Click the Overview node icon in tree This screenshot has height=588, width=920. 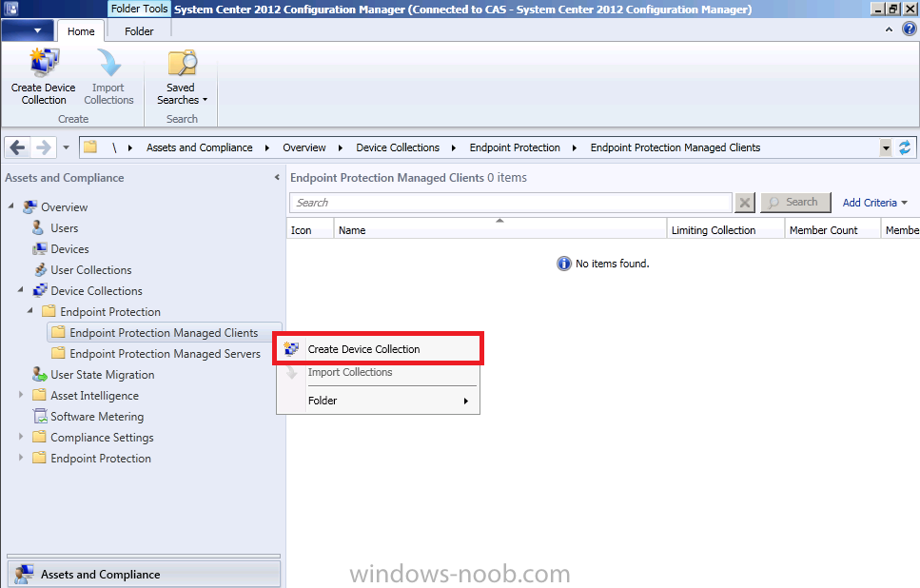click(x=29, y=207)
